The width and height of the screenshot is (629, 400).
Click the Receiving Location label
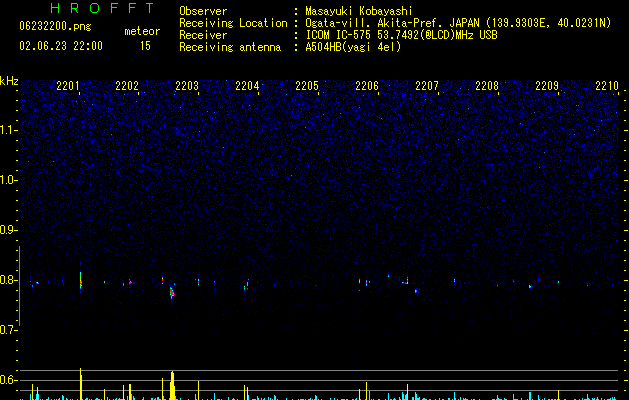(233, 23)
